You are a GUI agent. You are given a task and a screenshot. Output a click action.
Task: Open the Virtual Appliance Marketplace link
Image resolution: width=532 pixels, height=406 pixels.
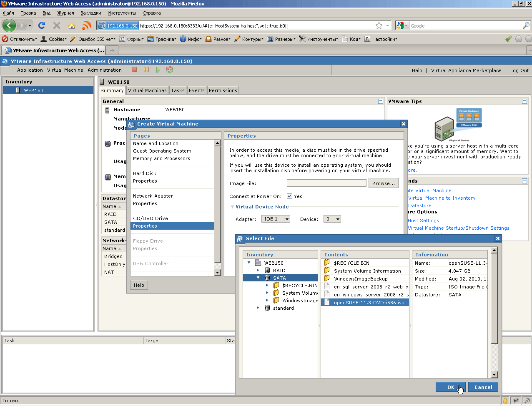point(466,70)
